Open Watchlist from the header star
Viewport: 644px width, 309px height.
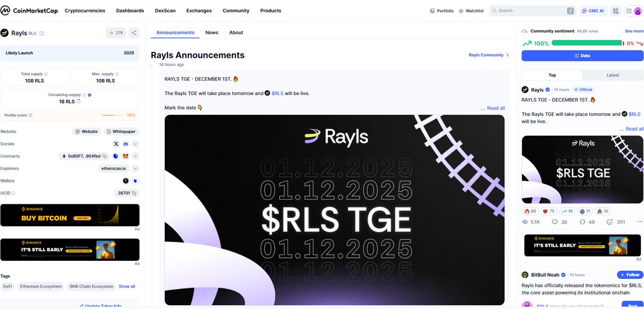point(471,11)
